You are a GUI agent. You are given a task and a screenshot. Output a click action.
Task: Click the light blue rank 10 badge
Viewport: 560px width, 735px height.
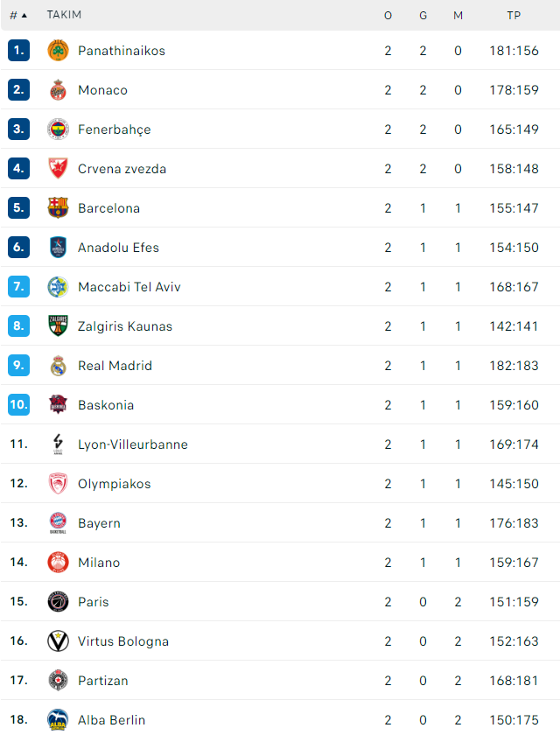click(x=18, y=405)
